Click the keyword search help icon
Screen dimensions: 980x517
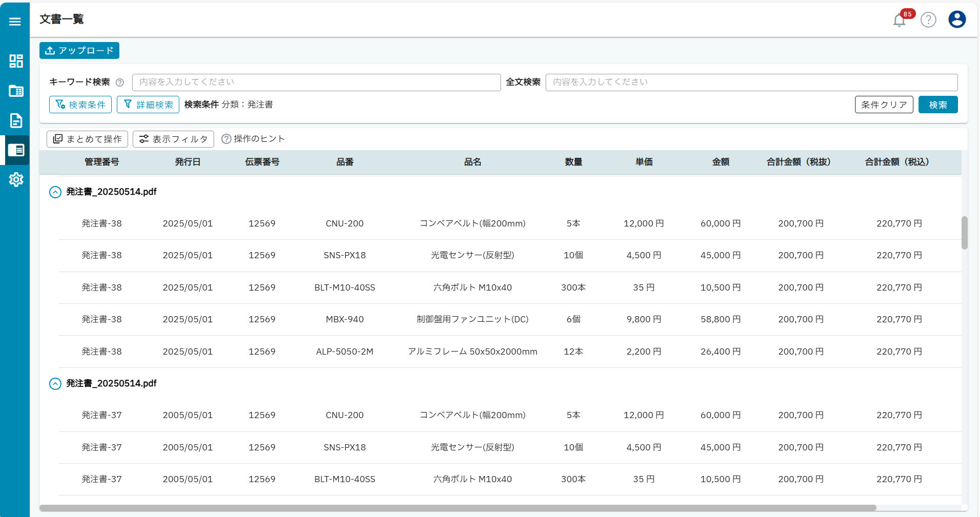pos(120,82)
